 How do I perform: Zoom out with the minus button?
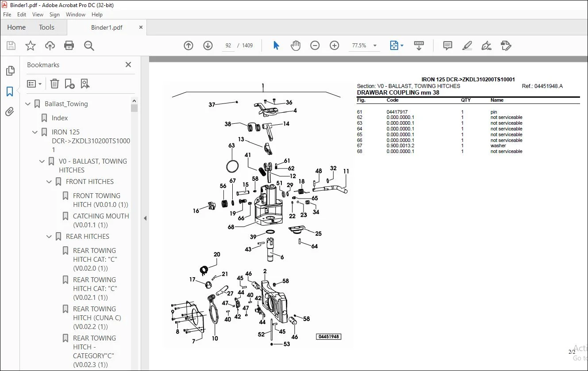tap(315, 46)
